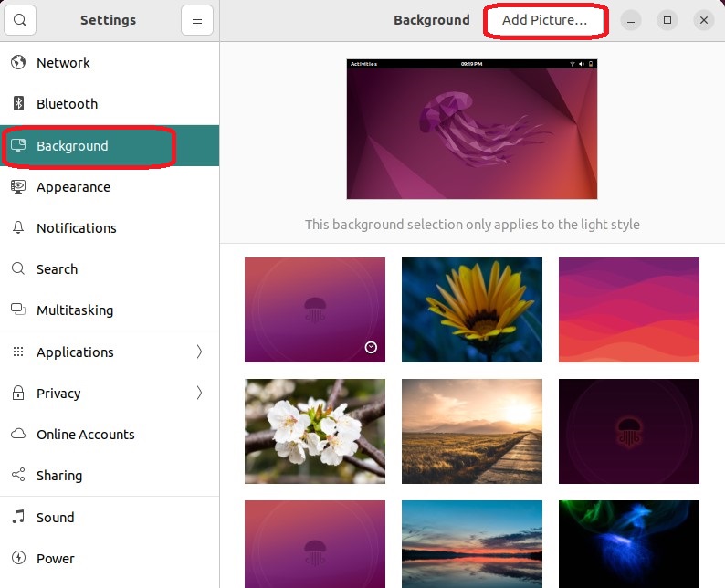Choose the yellow flower wallpaper

tap(472, 310)
